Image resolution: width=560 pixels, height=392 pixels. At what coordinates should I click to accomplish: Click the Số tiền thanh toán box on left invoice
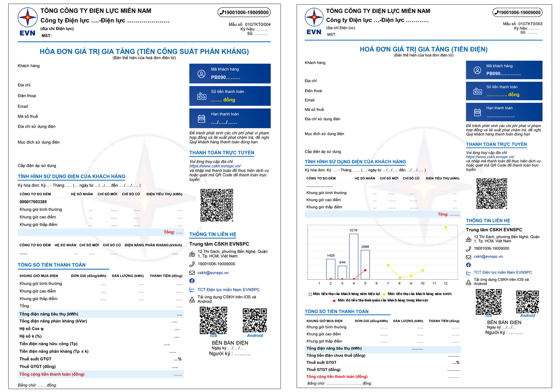230,96
